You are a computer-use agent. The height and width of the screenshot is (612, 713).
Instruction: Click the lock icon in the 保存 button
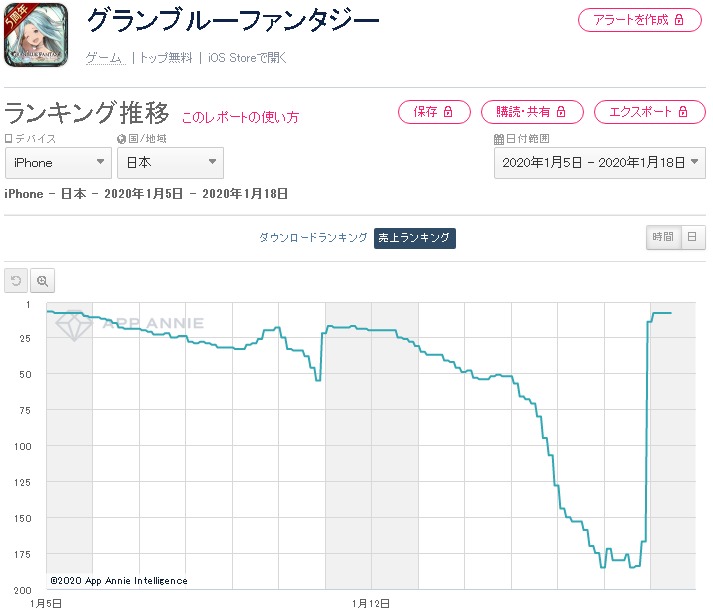click(448, 111)
